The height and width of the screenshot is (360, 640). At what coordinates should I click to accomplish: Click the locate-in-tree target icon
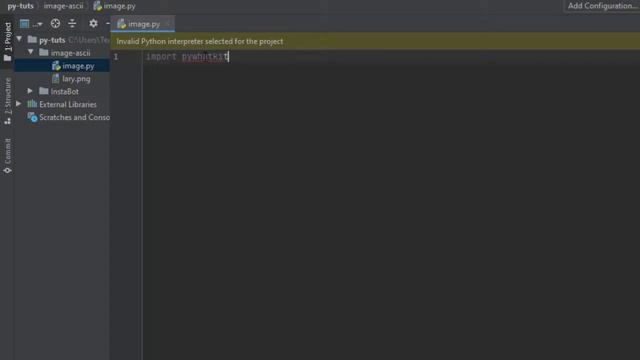55,24
